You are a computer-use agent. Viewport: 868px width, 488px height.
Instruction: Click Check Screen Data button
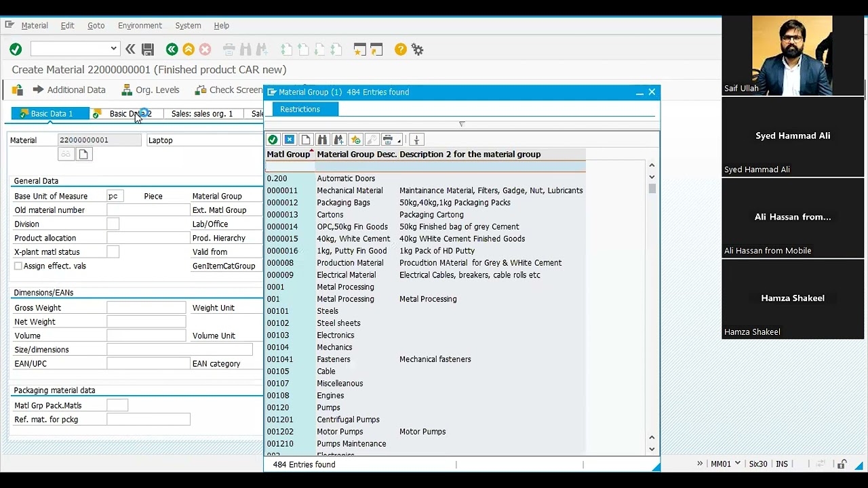(229, 89)
